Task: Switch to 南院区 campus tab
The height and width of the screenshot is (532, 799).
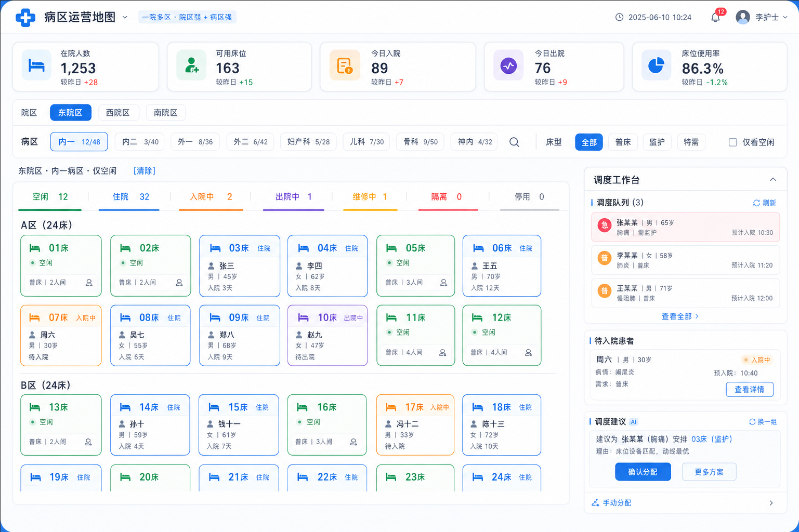Action: [x=166, y=113]
